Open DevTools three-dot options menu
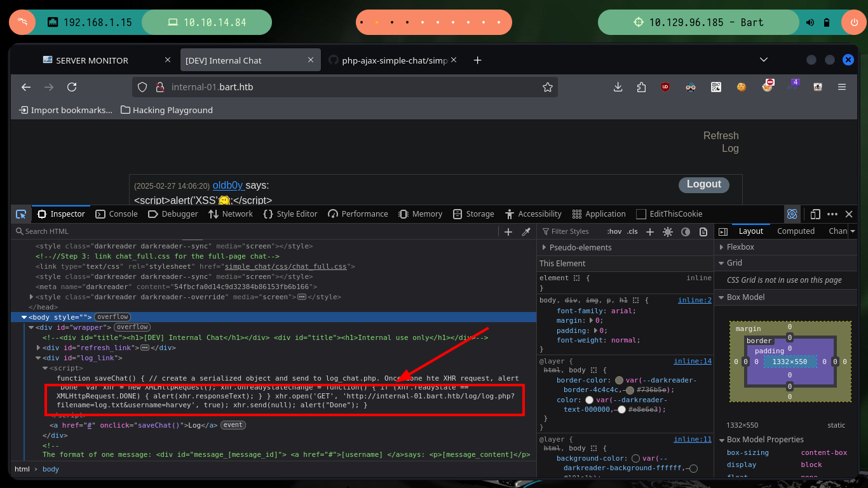 click(832, 214)
